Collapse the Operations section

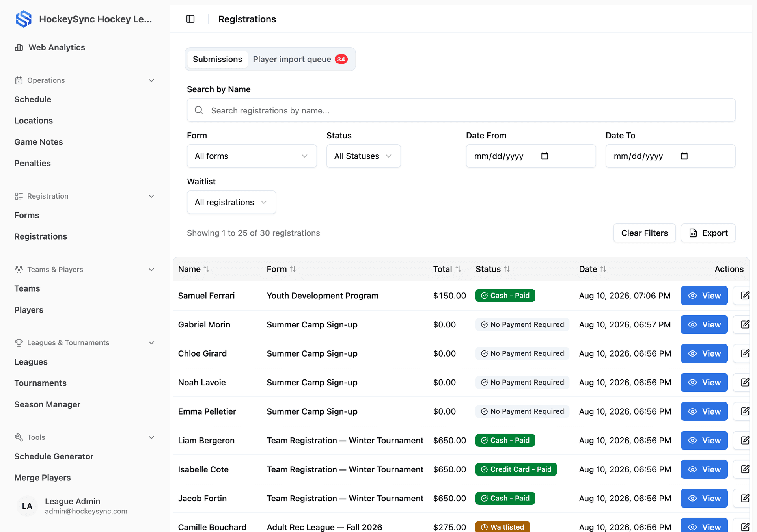151,80
